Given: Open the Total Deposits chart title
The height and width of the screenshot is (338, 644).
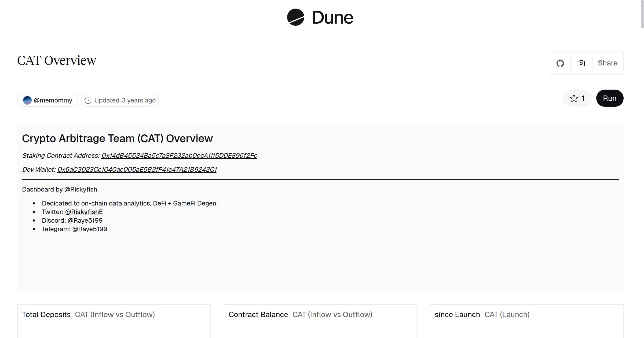Looking at the screenshot, I should point(46,314).
